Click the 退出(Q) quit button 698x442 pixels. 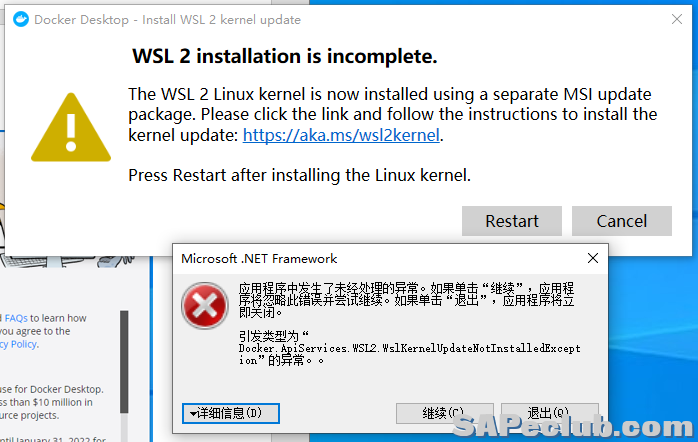548,413
